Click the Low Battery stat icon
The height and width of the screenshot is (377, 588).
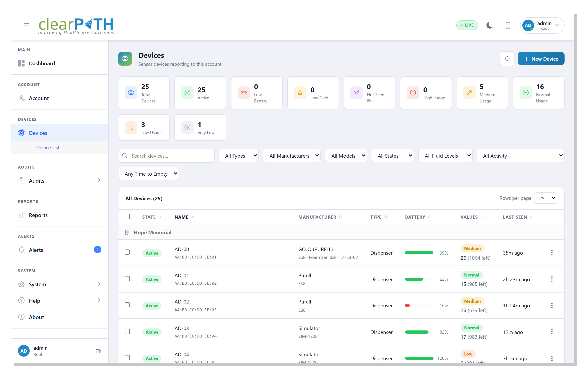point(244,93)
